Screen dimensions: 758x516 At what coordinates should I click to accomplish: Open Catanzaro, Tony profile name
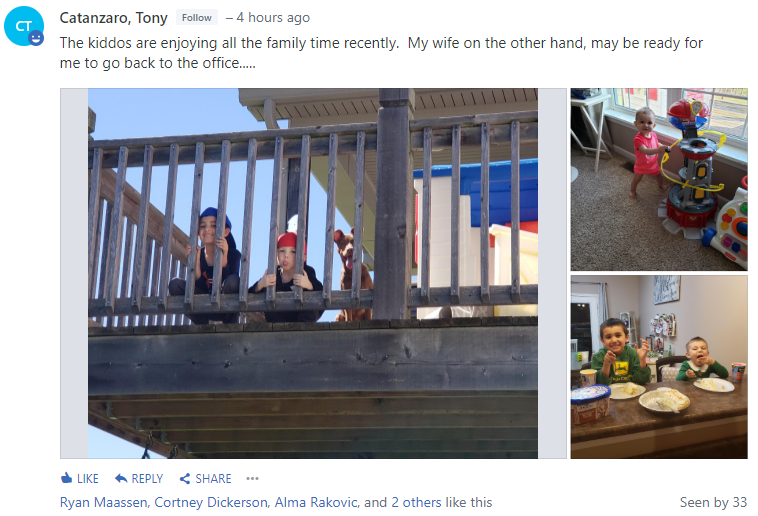coord(114,18)
